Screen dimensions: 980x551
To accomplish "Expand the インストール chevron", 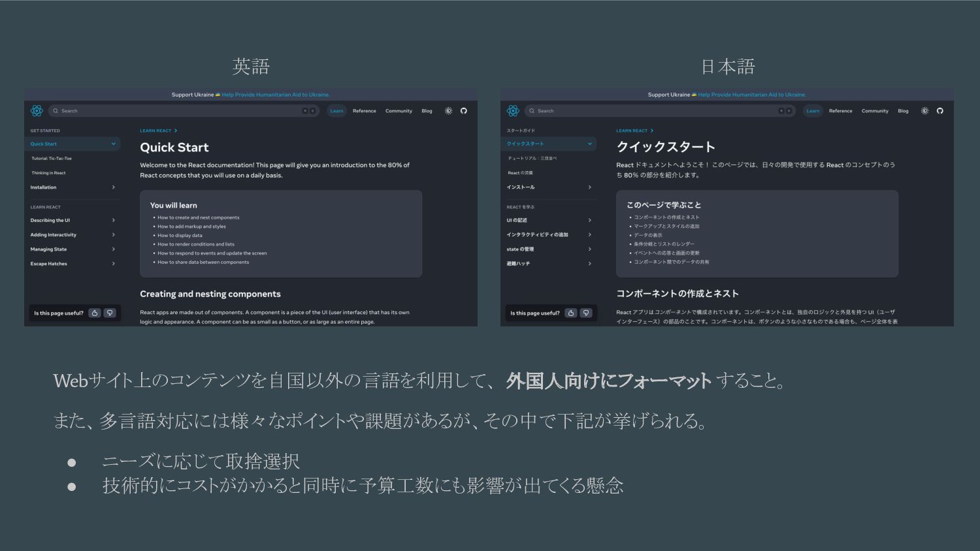I will pos(589,187).
